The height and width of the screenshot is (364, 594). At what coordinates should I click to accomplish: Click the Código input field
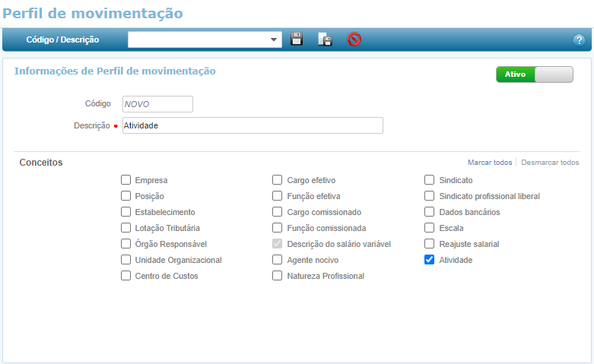coord(157,104)
